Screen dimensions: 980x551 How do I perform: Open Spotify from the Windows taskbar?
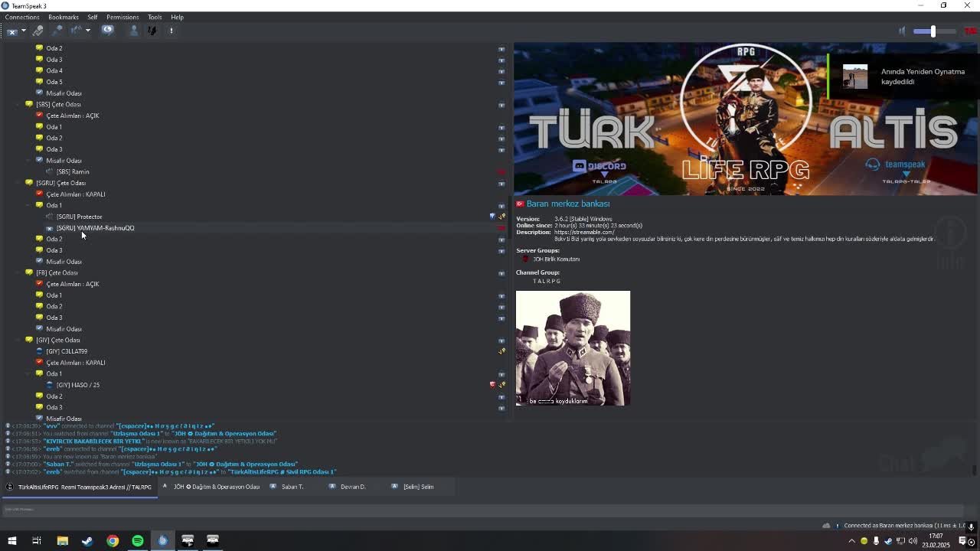point(138,541)
